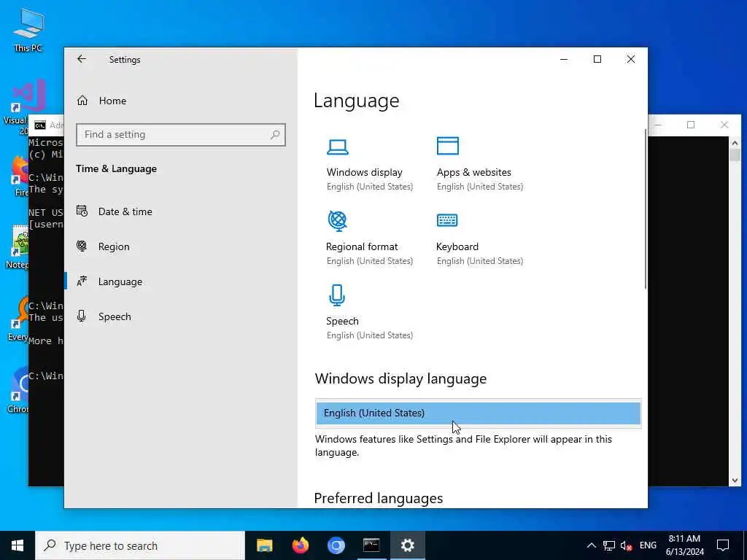Click the Speech sidebar microphone icon
This screenshot has width=747, height=560.
tap(82, 316)
